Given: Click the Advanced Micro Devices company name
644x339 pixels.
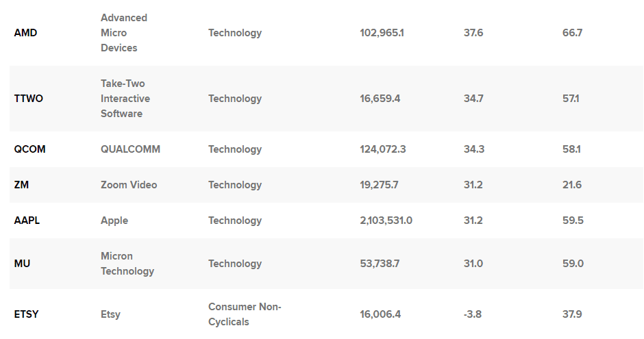Looking at the screenshot, I should pyautogui.click(x=124, y=33).
